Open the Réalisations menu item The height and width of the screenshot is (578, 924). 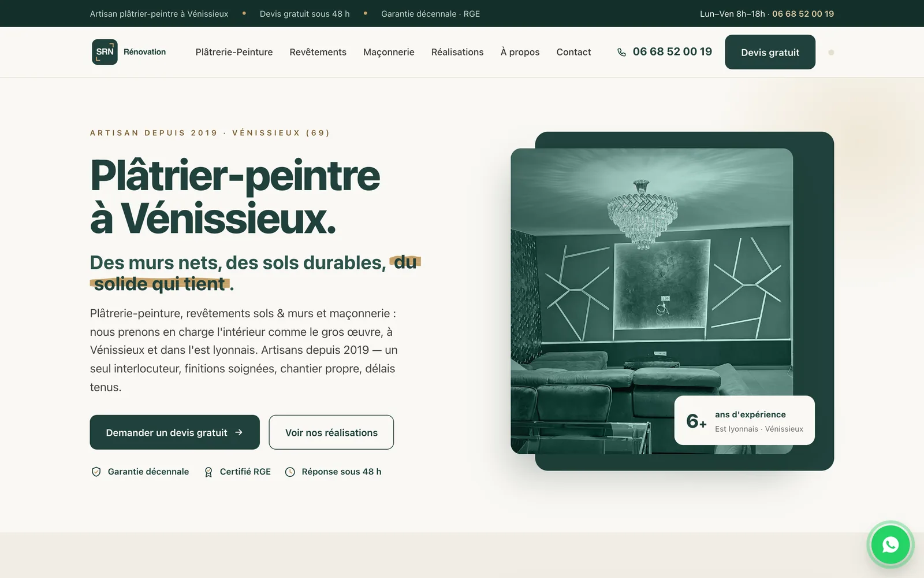457,52
